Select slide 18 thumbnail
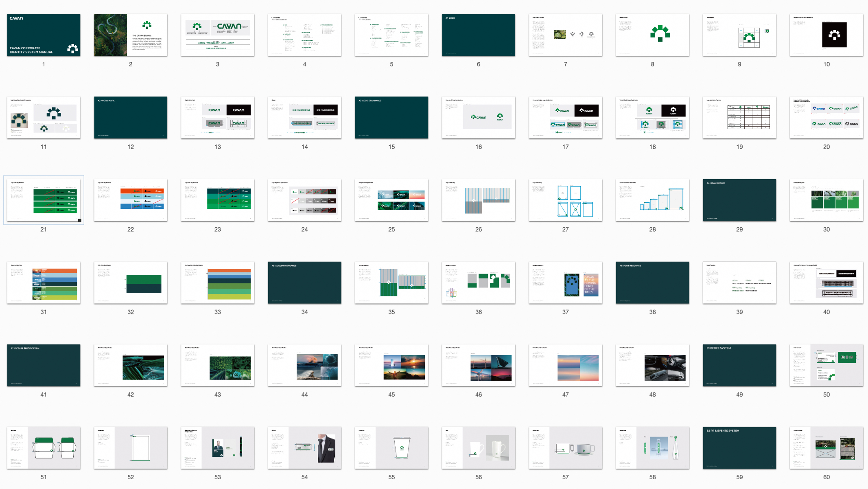The width and height of the screenshot is (868, 489). [x=653, y=118]
